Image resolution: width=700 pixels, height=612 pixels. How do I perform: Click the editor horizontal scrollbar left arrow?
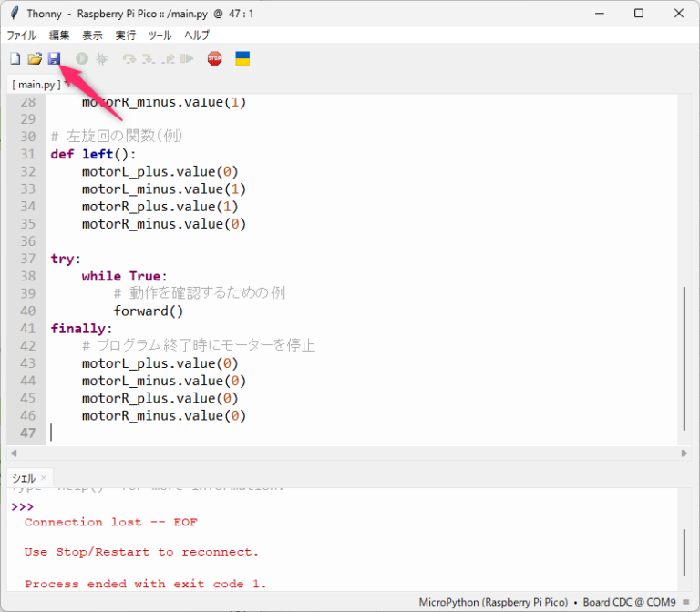click(x=13, y=453)
